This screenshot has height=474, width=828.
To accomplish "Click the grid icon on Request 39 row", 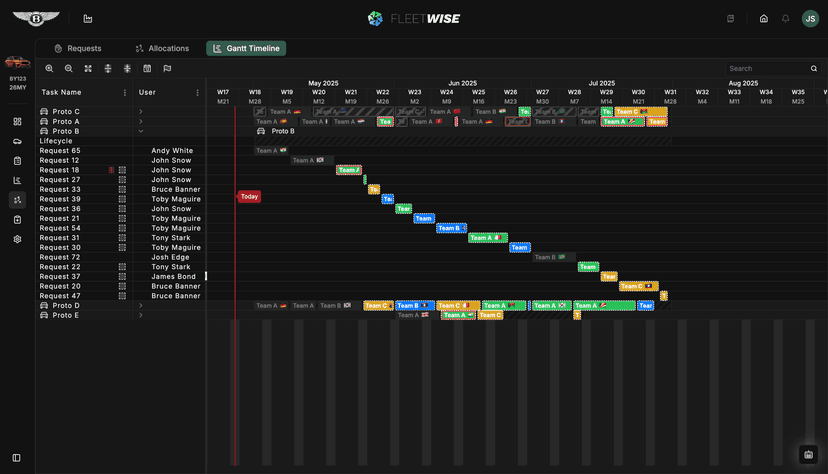I will click(x=123, y=199).
